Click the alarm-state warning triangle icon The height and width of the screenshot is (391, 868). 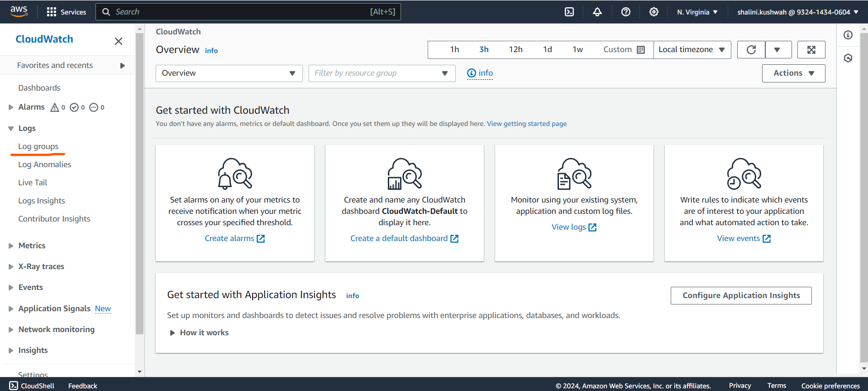click(x=55, y=107)
